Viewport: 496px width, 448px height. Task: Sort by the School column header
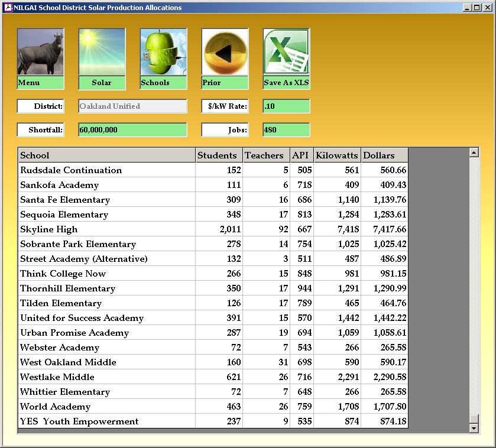pyautogui.click(x=107, y=155)
